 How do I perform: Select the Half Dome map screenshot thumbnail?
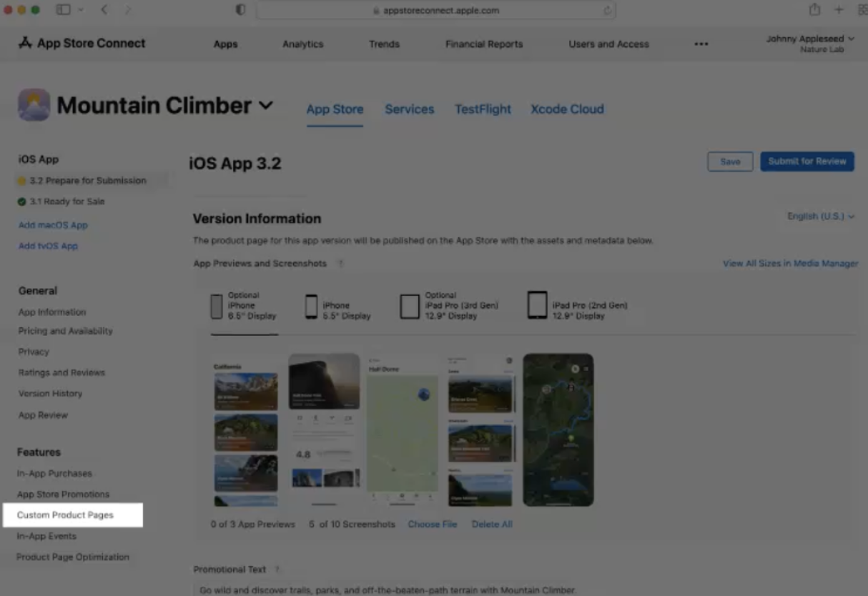[403, 429]
